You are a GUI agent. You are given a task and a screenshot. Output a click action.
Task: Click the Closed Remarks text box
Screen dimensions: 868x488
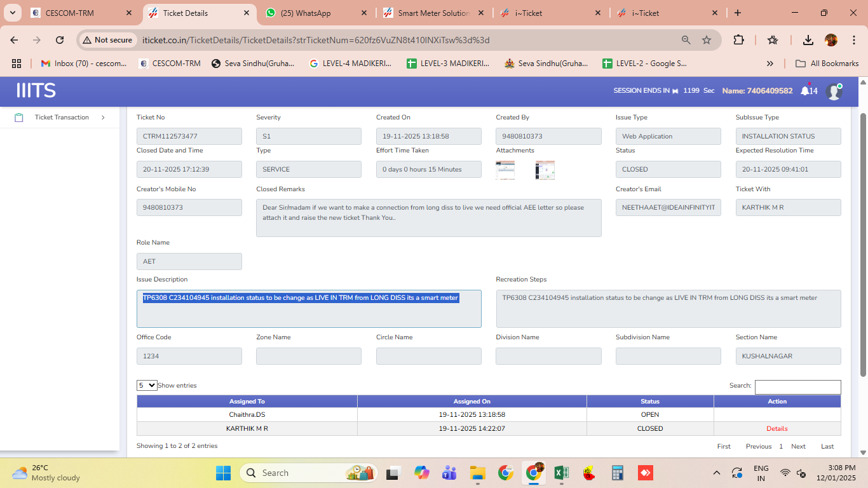[429, 218]
